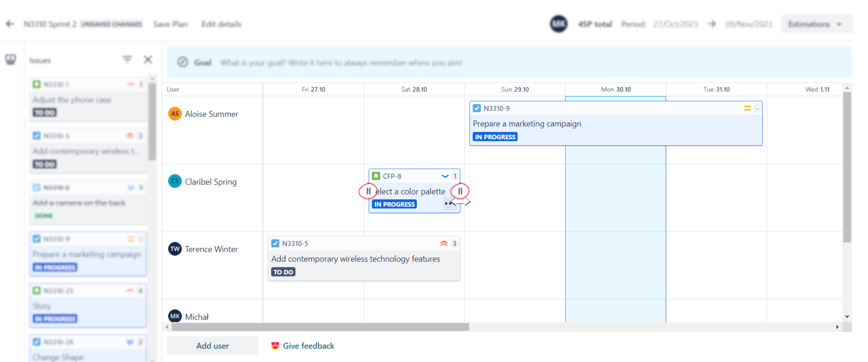The height and width of the screenshot is (362, 868).
Task: Click TO DO badge on timeline N3310-5
Action: tap(283, 272)
